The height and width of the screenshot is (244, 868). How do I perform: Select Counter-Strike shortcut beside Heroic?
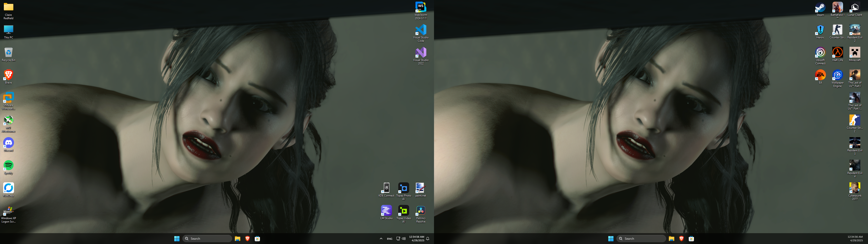pos(837,32)
